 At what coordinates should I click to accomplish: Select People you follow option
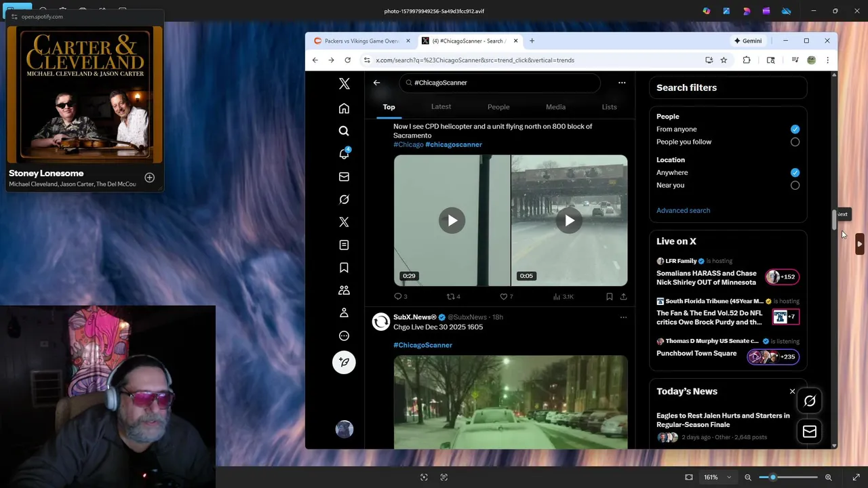tap(795, 142)
